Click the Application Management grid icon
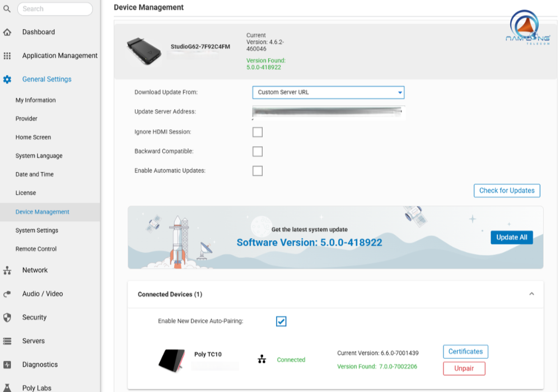The height and width of the screenshot is (392, 560). [7, 55]
